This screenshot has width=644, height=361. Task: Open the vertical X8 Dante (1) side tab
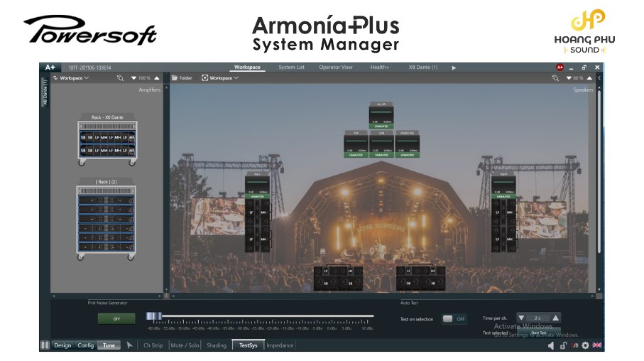pyautogui.click(x=45, y=92)
